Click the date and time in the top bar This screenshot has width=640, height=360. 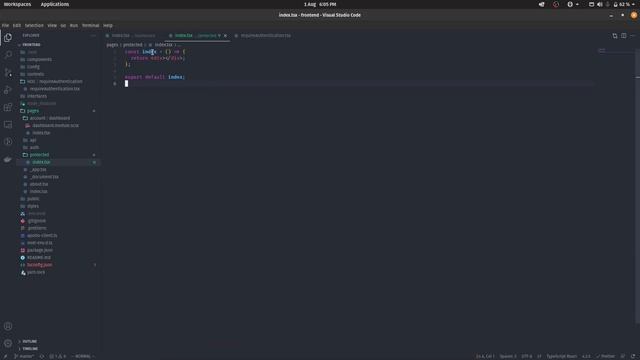pyautogui.click(x=320, y=4)
